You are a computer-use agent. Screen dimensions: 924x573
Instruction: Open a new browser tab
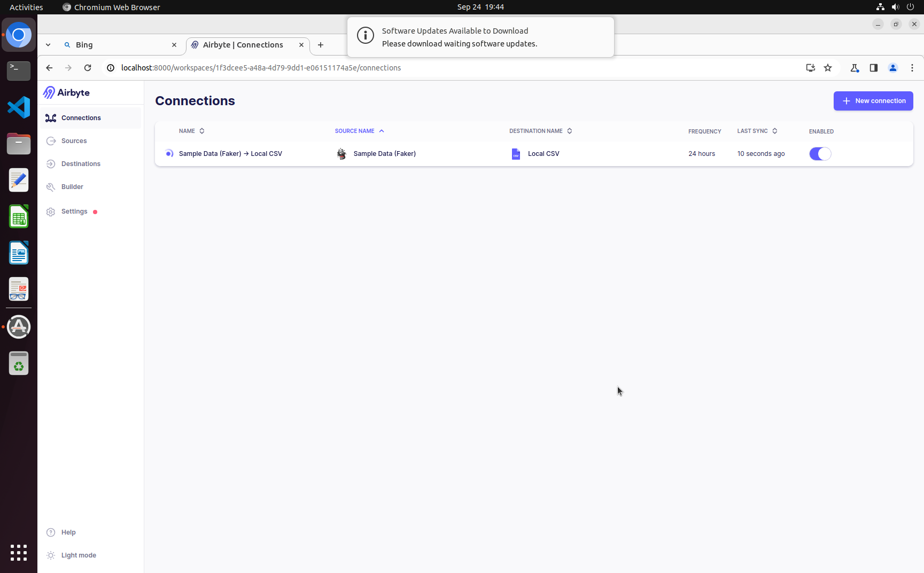pyautogui.click(x=321, y=45)
